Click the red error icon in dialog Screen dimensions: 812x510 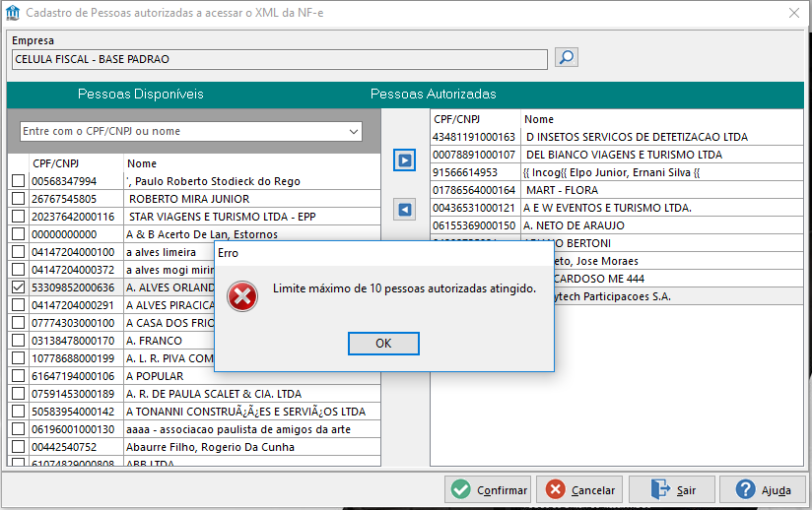pos(242,296)
